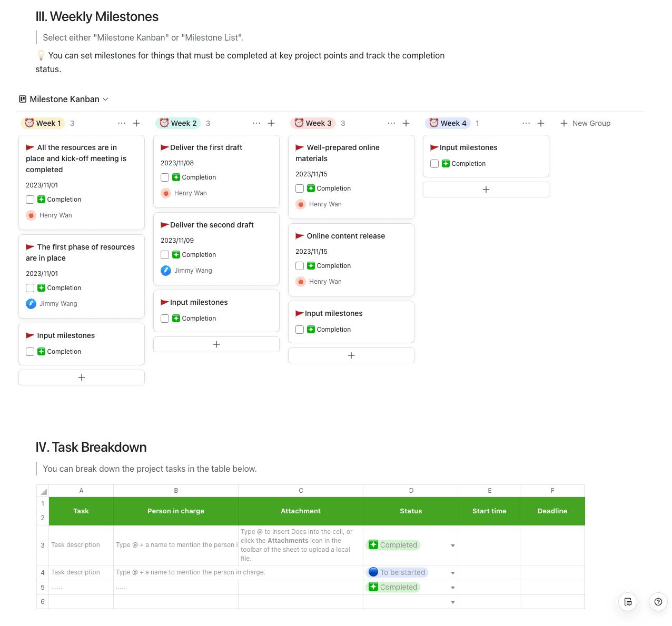
Task: Click Jimmy Wang avatar on first phase card
Action: pos(31,304)
